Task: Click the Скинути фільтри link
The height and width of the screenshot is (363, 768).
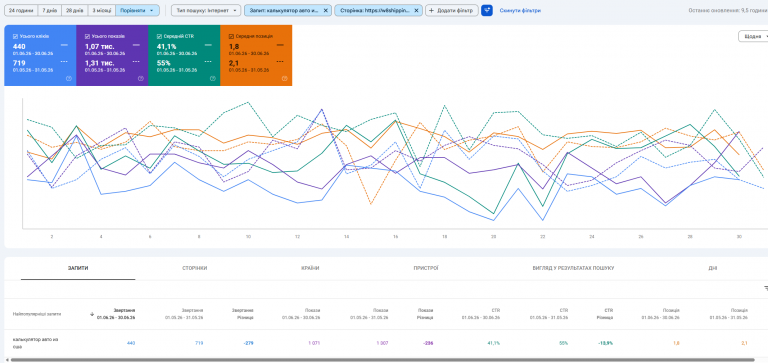Action: [520, 10]
